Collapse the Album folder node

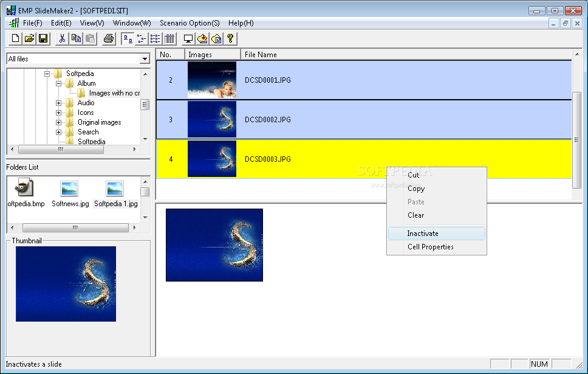[x=58, y=83]
